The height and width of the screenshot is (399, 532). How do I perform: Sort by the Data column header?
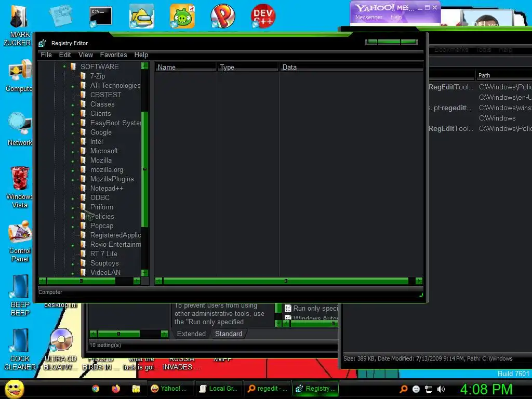pyautogui.click(x=351, y=67)
